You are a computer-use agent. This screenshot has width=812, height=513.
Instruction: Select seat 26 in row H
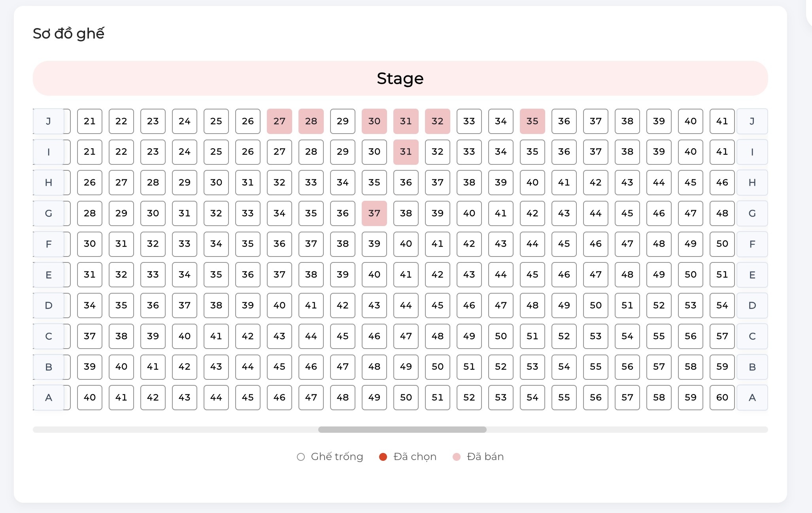click(x=89, y=183)
